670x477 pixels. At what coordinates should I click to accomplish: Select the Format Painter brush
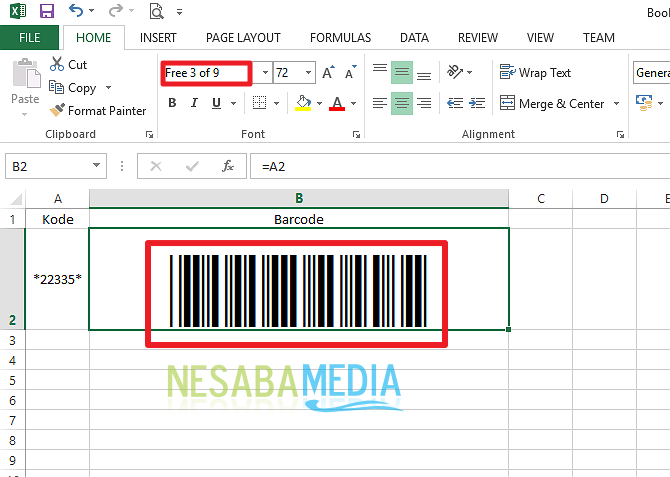pyautogui.click(x=99, y=110)
